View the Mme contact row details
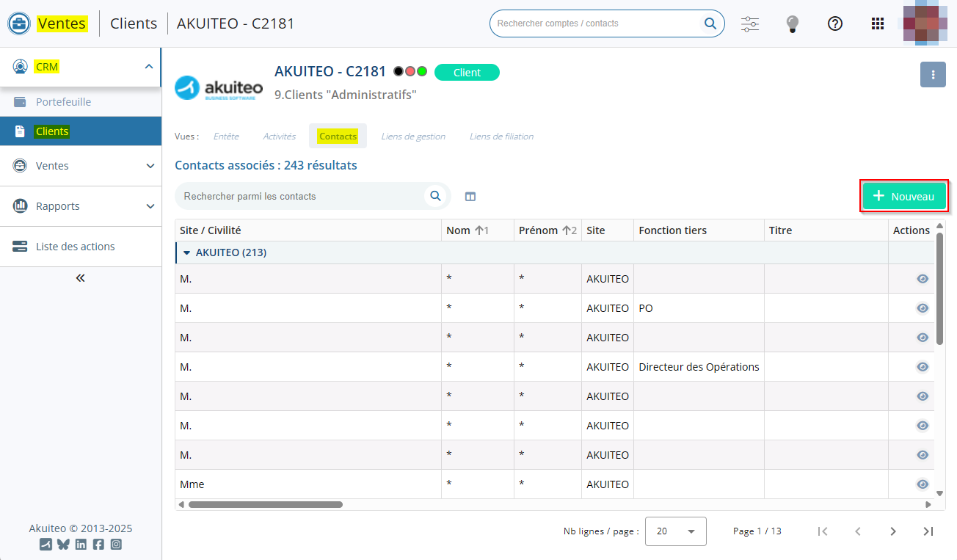Screen dimensions: 957x560 (x=923, y=484)
